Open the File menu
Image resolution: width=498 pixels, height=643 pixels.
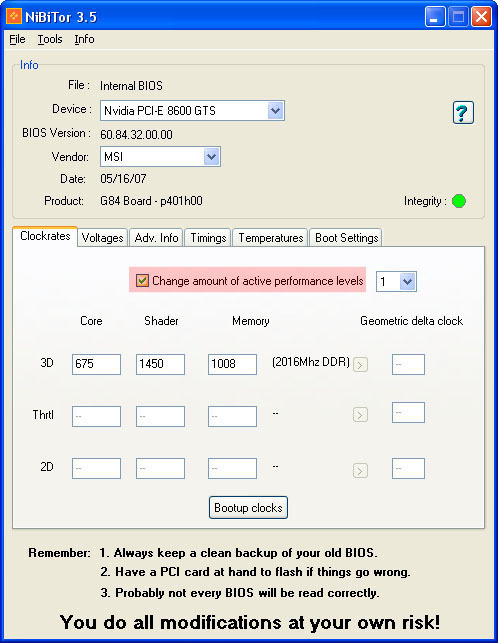(x=17, y=39)
